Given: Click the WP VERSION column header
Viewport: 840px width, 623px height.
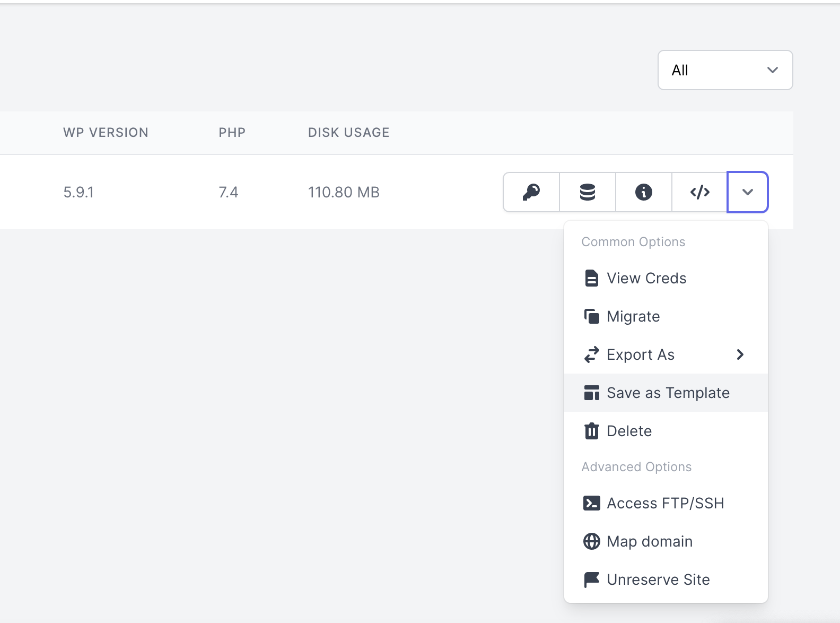Looking at the screenshot, I should [106, 133].
